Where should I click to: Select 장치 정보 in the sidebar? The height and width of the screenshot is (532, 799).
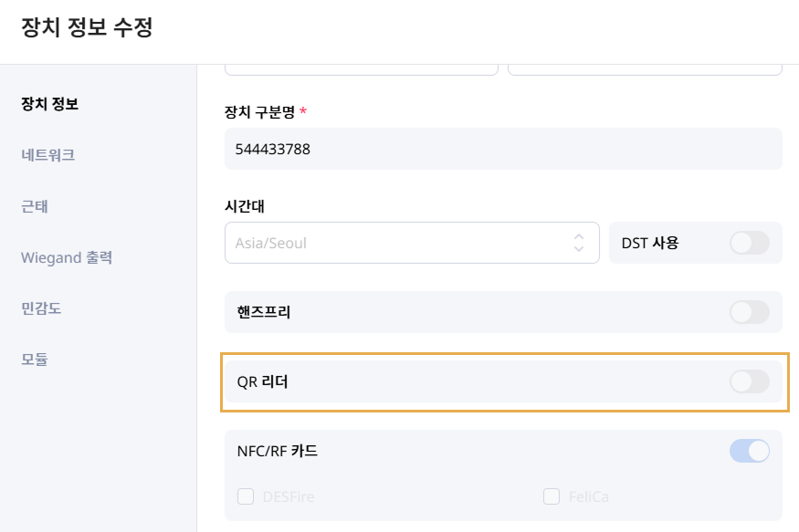coord(49,104)
